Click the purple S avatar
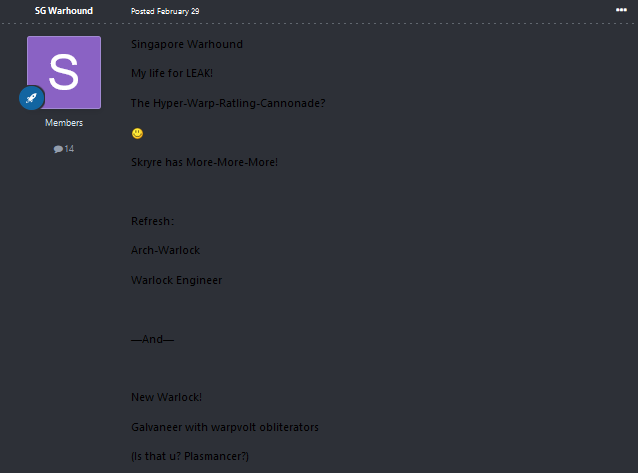 tap(64, 72)
